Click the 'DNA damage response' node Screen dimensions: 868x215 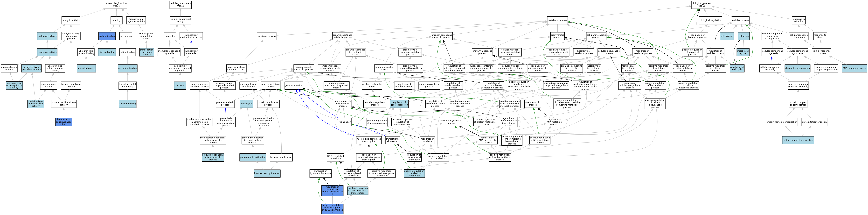[x=854, y=68]
